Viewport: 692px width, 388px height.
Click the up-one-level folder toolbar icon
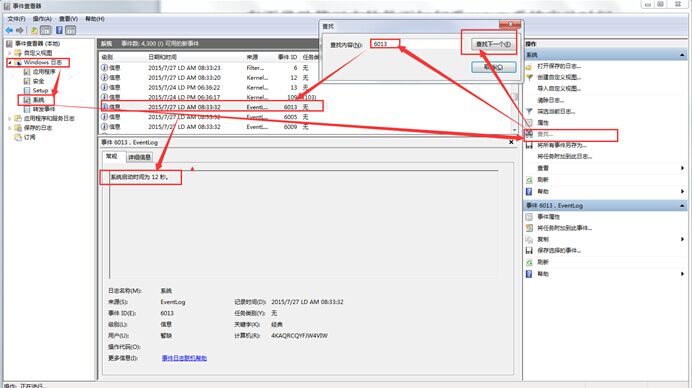34,30
